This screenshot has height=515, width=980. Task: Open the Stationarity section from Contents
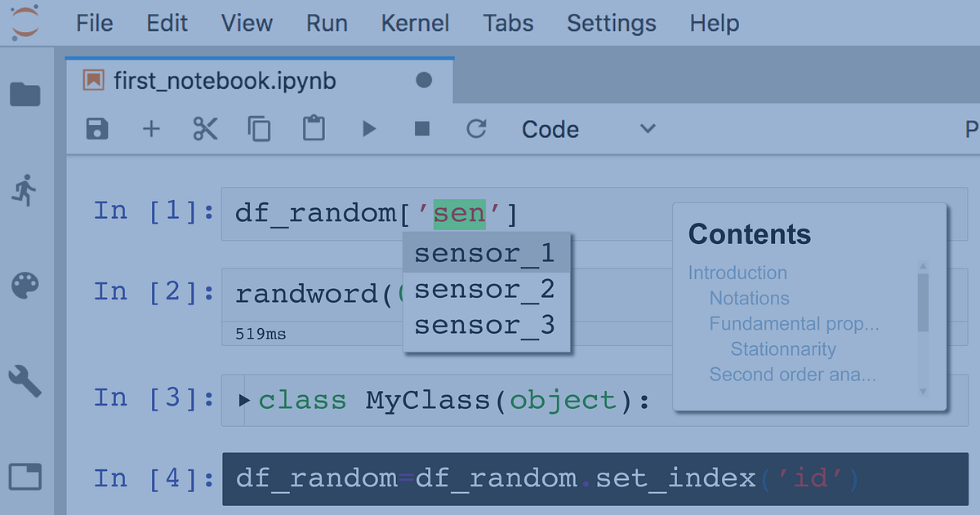(x=782, y=349)
